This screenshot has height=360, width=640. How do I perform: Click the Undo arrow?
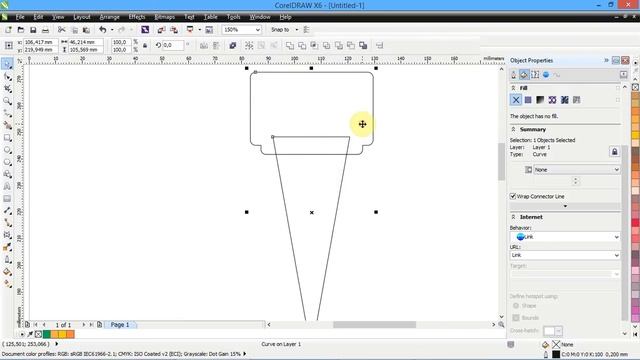(x=103, y=30)
